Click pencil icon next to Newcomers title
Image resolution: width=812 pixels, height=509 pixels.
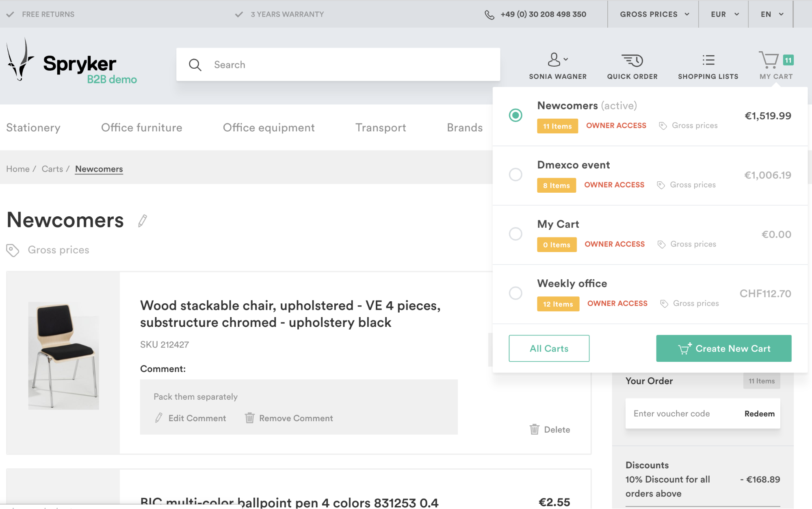point(143,221)
